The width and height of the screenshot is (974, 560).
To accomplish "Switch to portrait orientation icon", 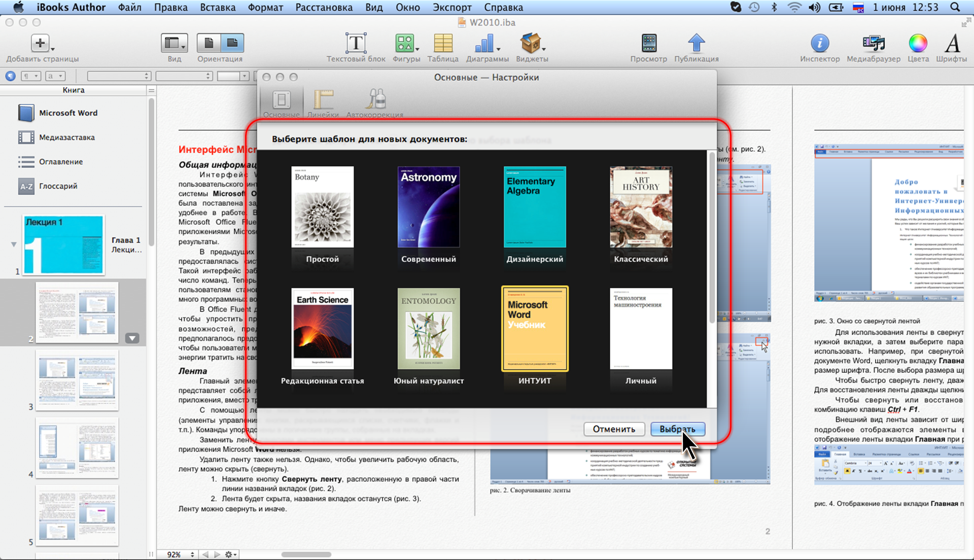I will point(208,43).
